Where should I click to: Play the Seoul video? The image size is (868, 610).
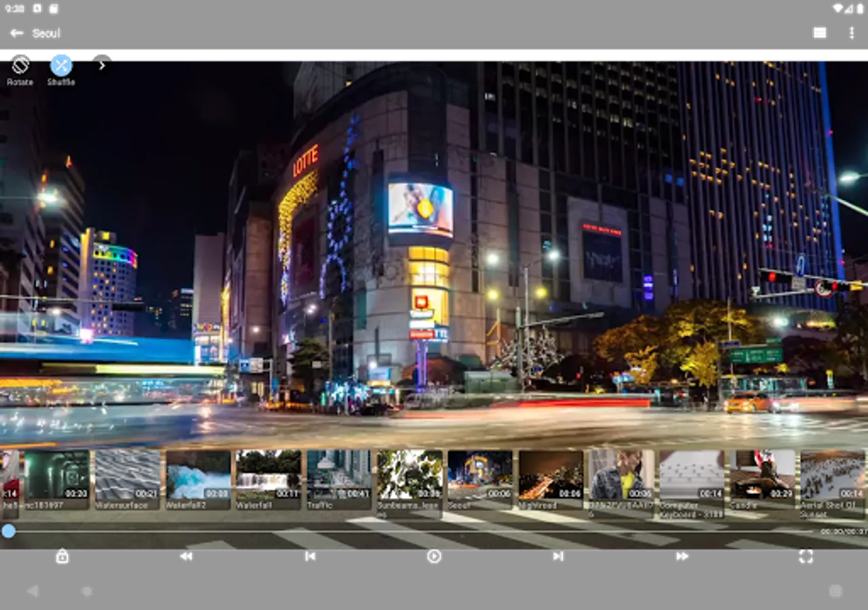(x=434, y=556)
